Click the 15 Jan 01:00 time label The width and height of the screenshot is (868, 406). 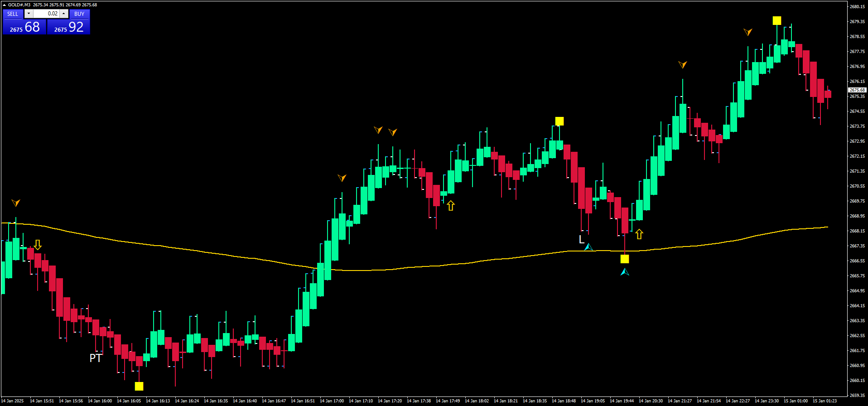coord(796,401)
